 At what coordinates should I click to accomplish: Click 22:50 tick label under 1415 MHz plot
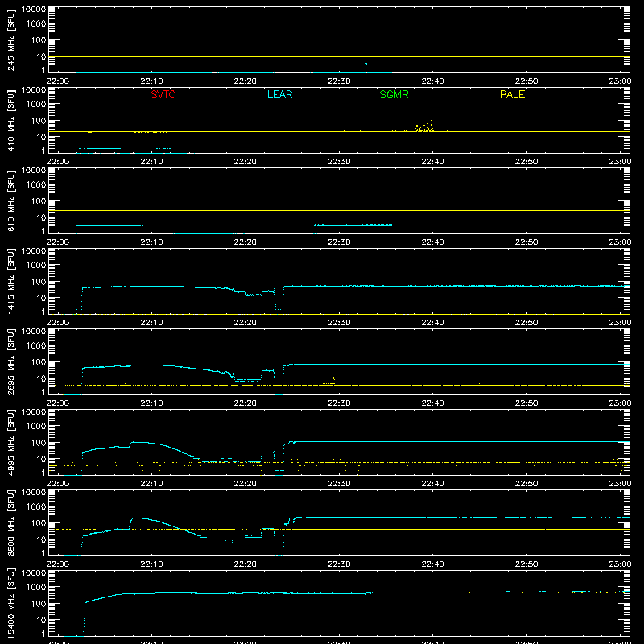(526, 323)
